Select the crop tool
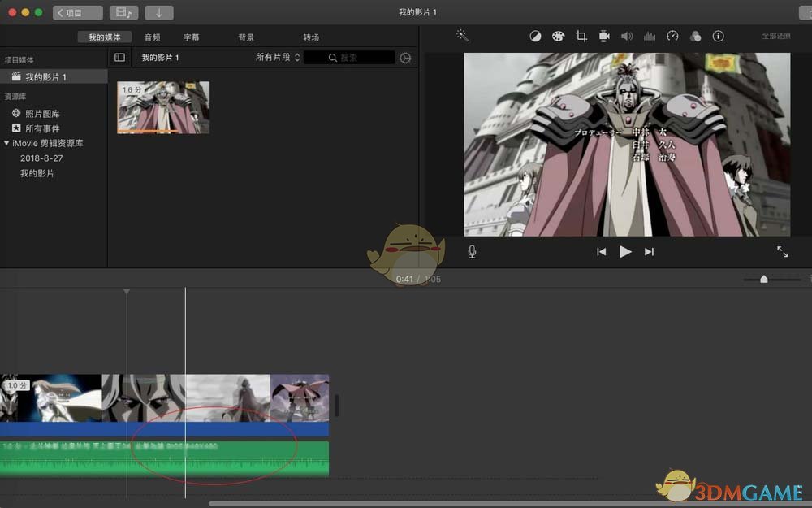 581,36
